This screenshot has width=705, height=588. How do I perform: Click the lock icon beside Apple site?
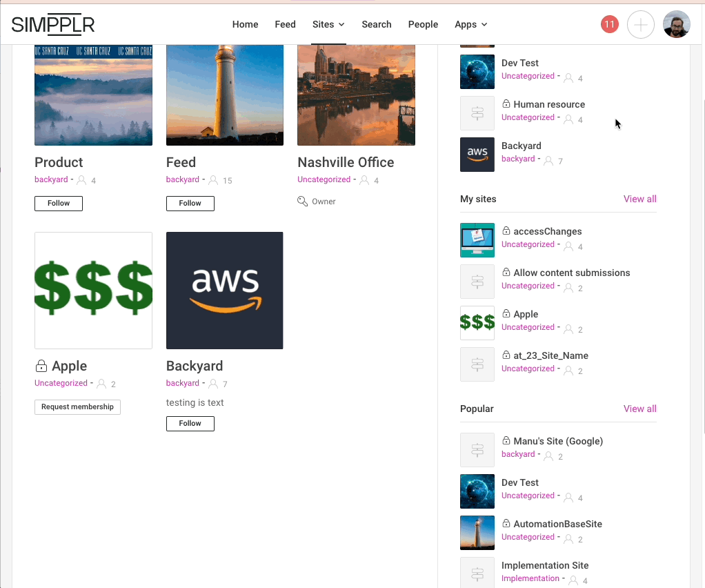coord(41,366)
